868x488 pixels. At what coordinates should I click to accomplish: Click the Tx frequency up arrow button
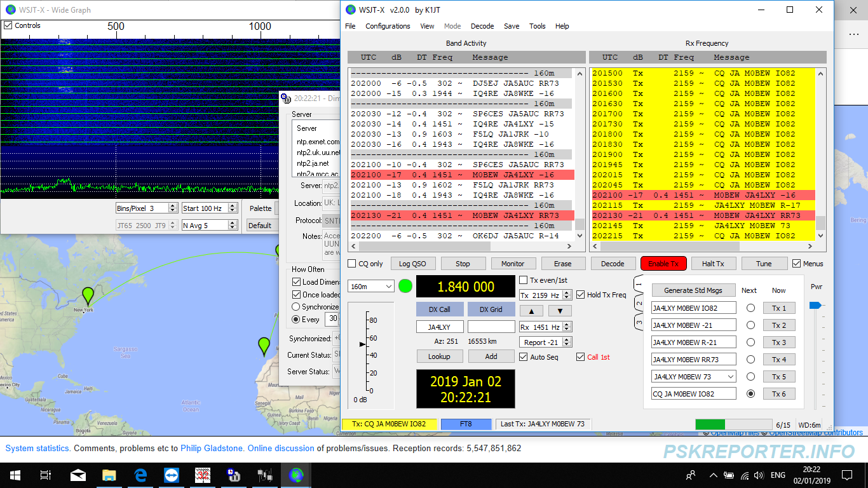click(x=531, y=311)
